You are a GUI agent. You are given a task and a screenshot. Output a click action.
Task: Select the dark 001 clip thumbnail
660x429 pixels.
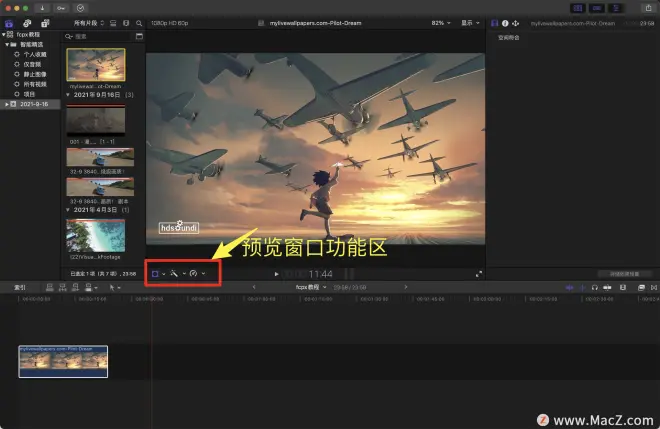point(96,120)
